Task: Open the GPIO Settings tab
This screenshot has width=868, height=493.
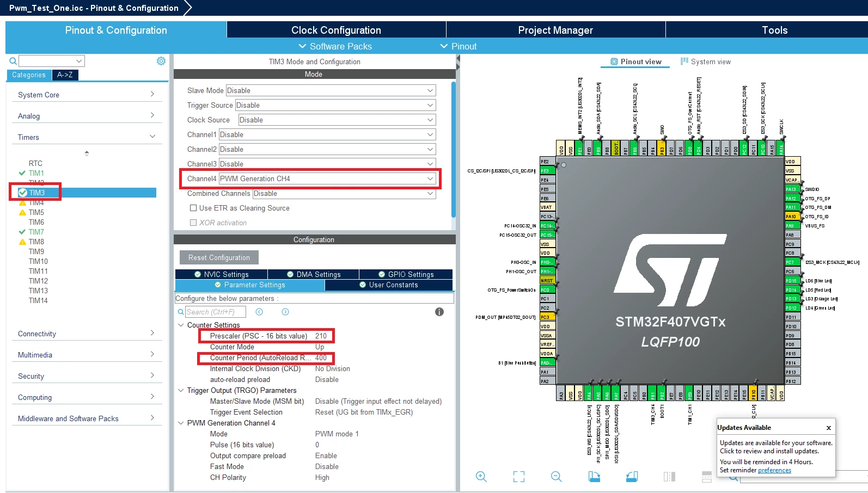Action: pyautogui.click(x=406, y=274)
